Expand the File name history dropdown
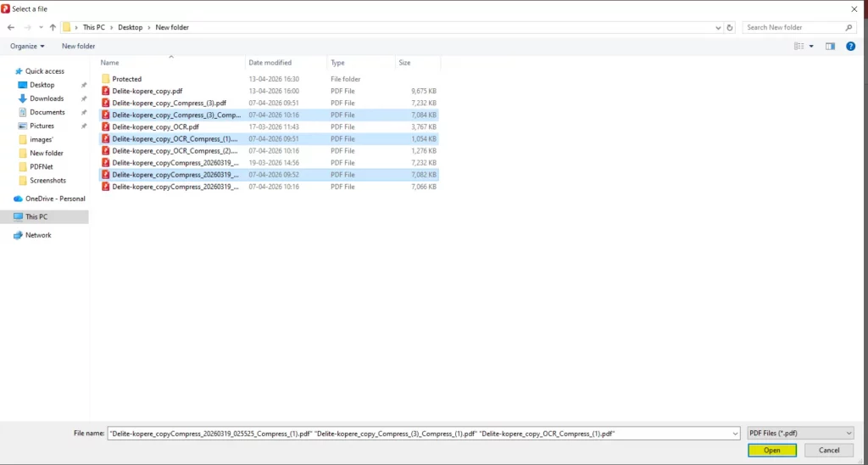The width and height of the screenshot is (868, 465). (735, 434)
